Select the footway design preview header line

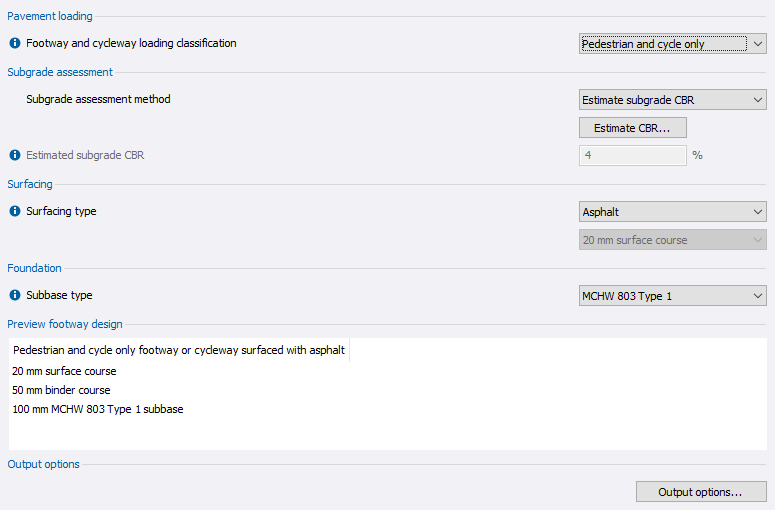click(x=179, y=351)
